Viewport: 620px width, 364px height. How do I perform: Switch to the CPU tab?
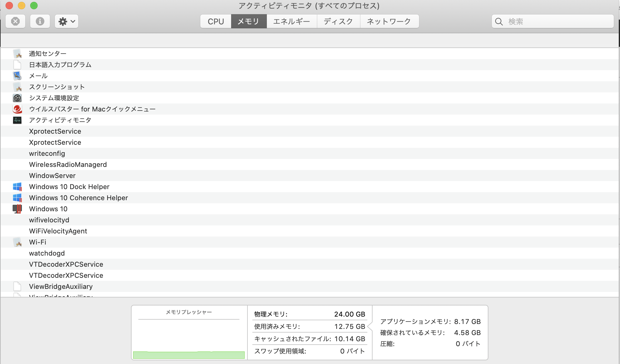(216, 21)
